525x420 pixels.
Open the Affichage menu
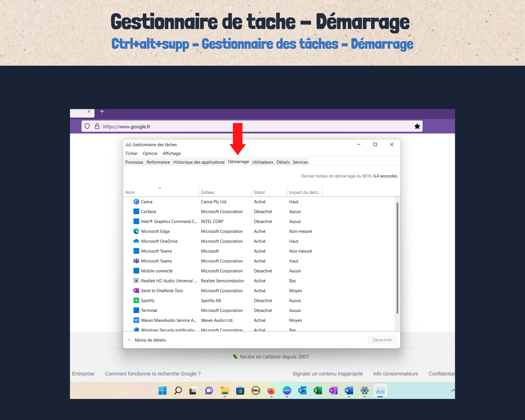pyautogui.click(x=171, y=153)
